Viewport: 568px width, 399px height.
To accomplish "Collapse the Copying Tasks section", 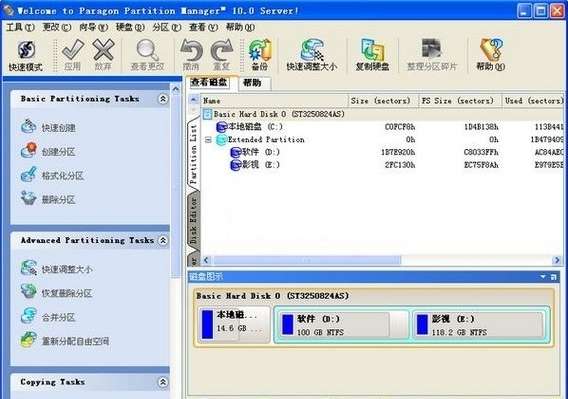I will tap(163, 382).
